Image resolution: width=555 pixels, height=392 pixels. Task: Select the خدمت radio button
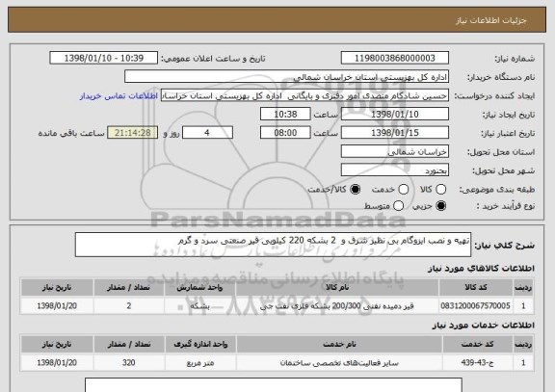coord(404,190)
